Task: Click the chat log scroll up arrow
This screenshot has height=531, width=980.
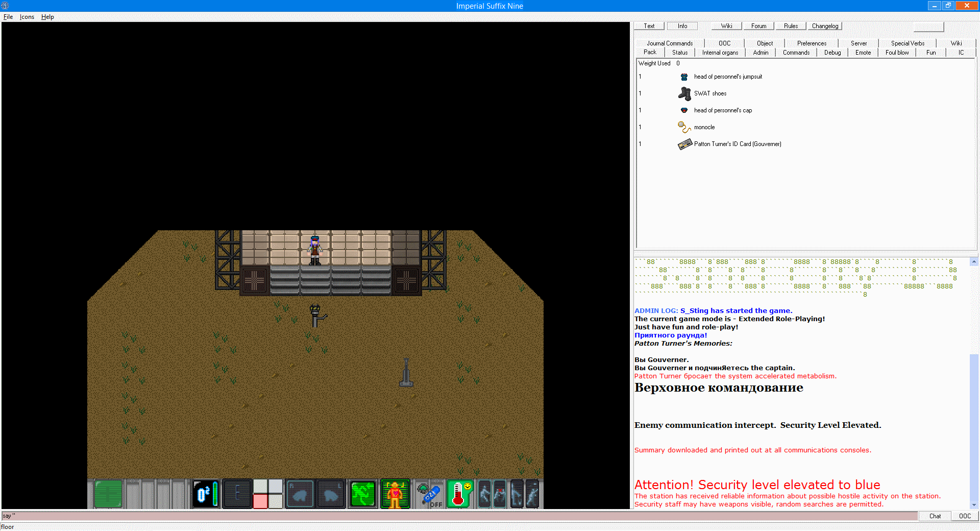Action: (x=974, y=261)
